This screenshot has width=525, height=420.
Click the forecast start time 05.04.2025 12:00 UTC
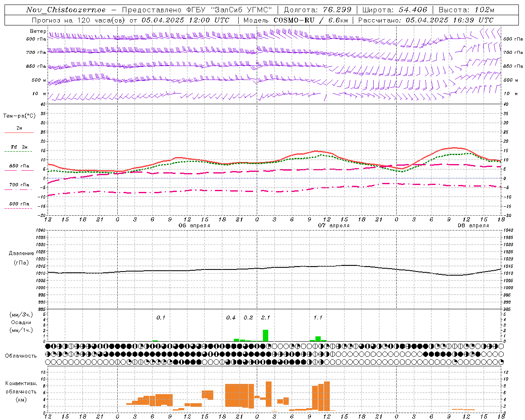pyautogui.click(x=185, y=20)
